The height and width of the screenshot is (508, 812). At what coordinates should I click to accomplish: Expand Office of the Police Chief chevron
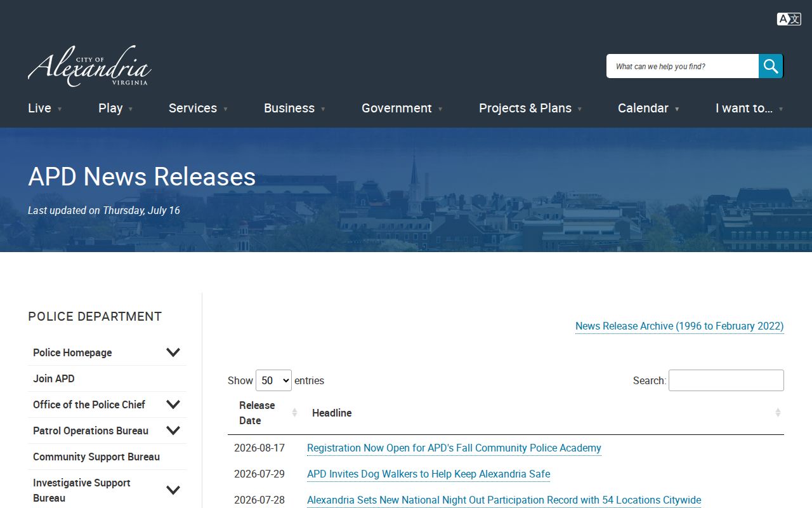(x=173, y=404)
